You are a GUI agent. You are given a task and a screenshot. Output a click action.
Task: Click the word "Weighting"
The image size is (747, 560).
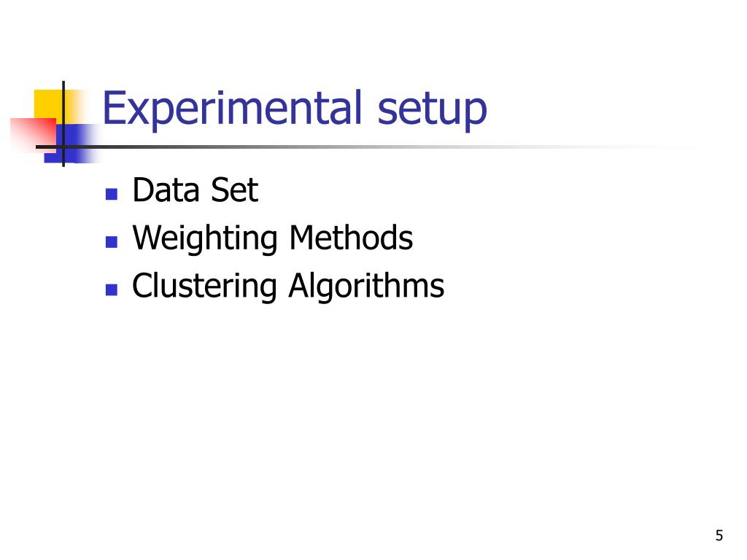tap(205, 238)
